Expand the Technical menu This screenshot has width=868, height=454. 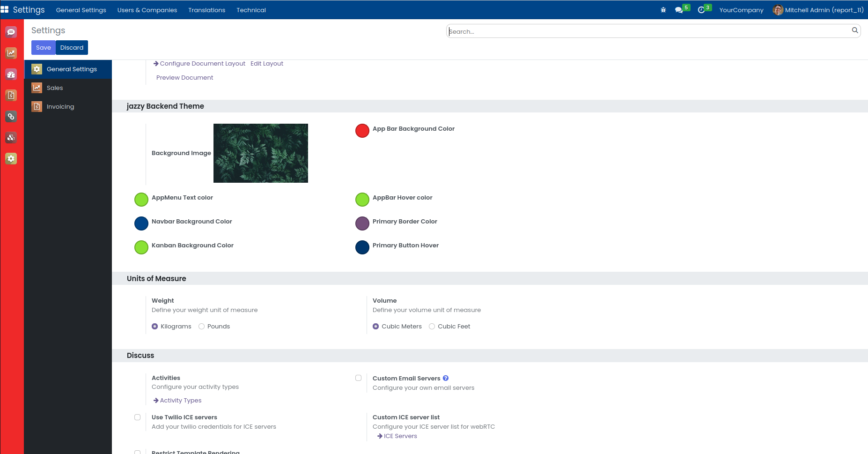tap(251, 10)
